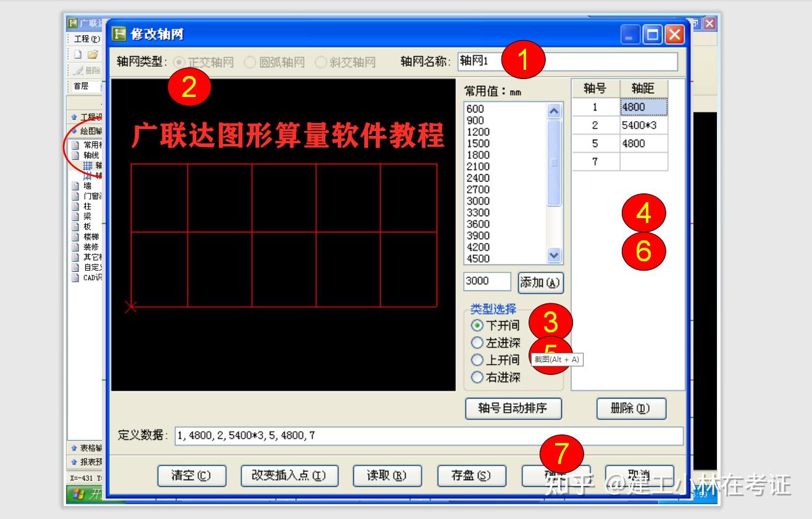Image resolution: width=812 pixels, height=519 pixels.
Task: Click the green icon in 修改轴网 dialog title bar
Action: (119, 33)
